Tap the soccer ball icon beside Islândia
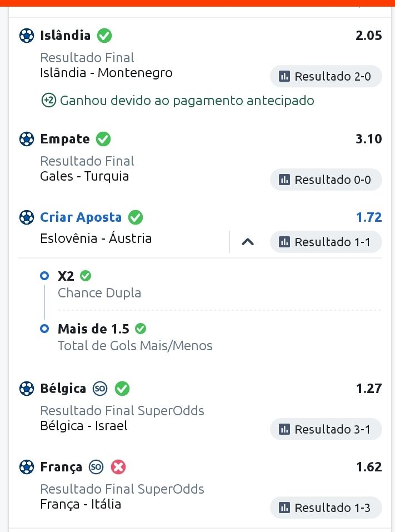The width and height of the screenshot is (395, 532). [x=27, y=36]
